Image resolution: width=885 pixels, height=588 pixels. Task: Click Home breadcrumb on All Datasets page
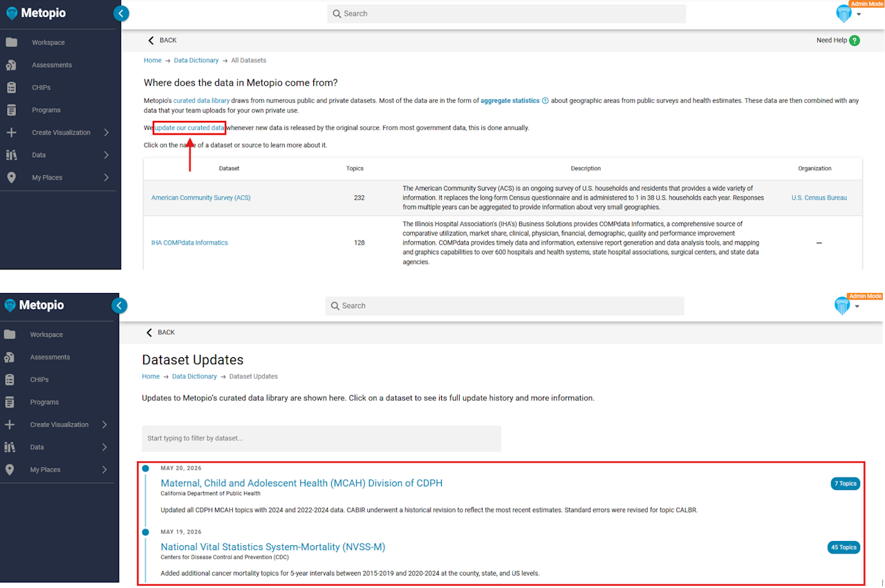pyautogui.click(x=153, y=61)
